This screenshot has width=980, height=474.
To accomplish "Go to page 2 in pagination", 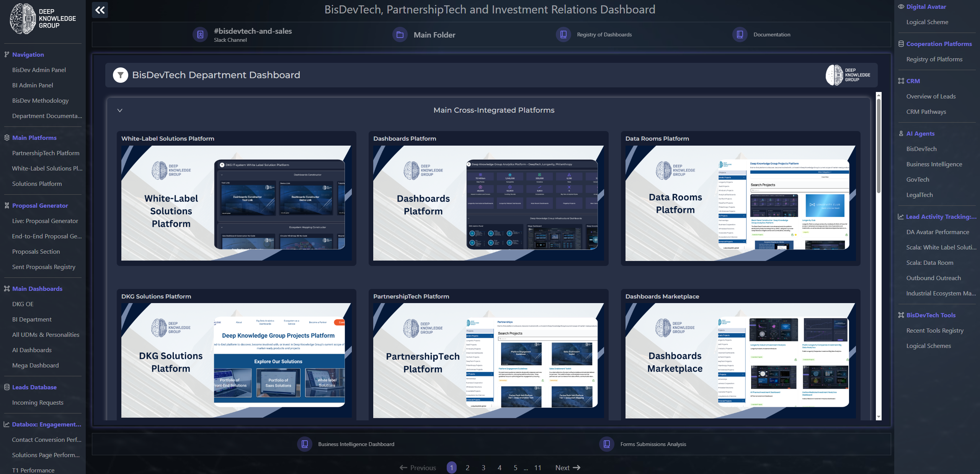I will click(467, 467).
